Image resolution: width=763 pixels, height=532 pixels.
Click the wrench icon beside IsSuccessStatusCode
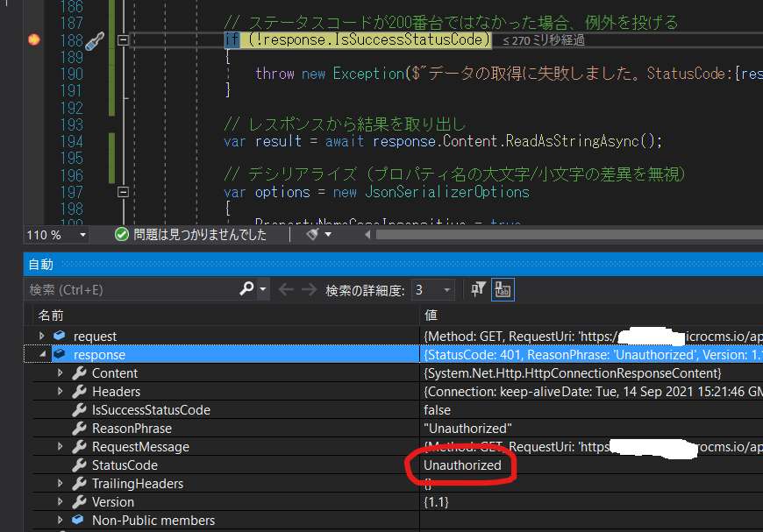(79, 409)
